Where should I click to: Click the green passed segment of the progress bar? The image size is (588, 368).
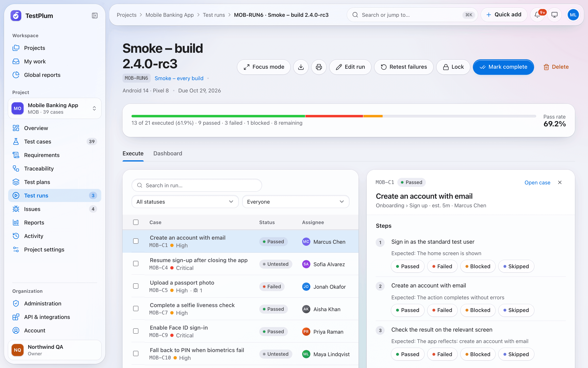pyautogui.click(x=218, y=116)
